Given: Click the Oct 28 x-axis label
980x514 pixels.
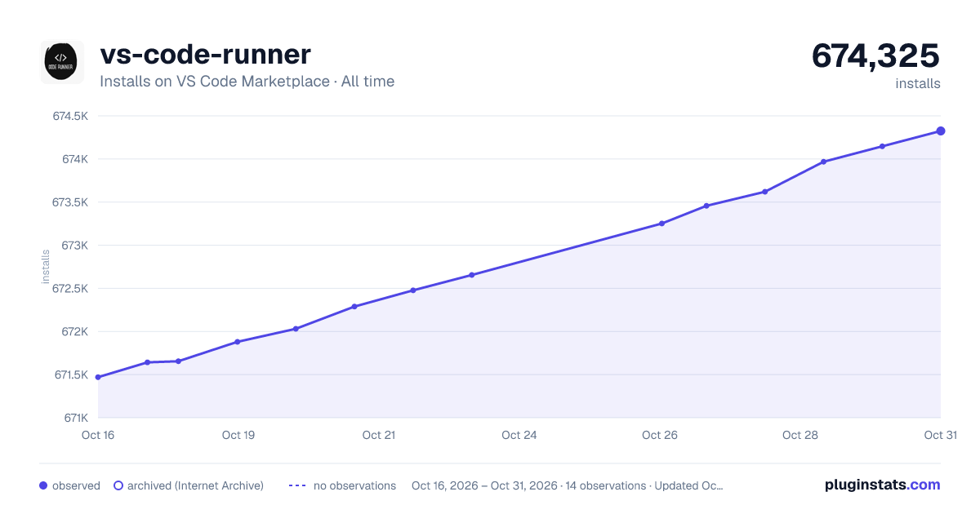Looking at the screenshot, I should [x=800, y=435].
